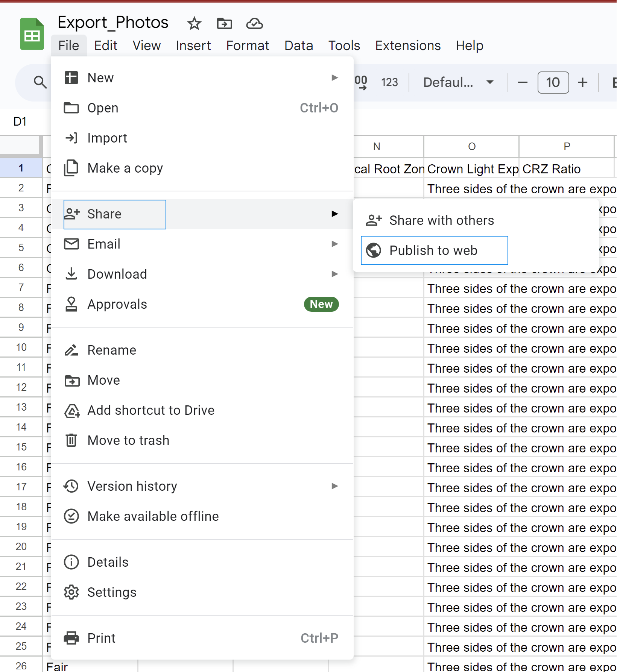The height and width of the screenshot is (672, 617).
Task: Check the cloud saved status icon
Action: pyautogui.click(x=254, y=23)
